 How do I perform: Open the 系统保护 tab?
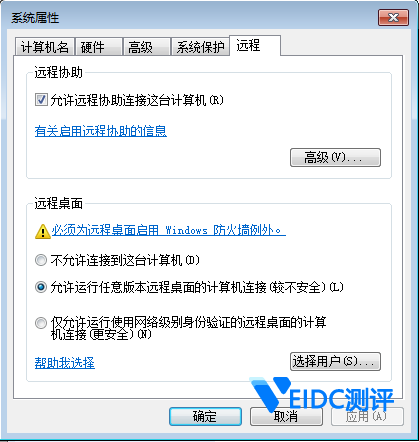point(200,47)
